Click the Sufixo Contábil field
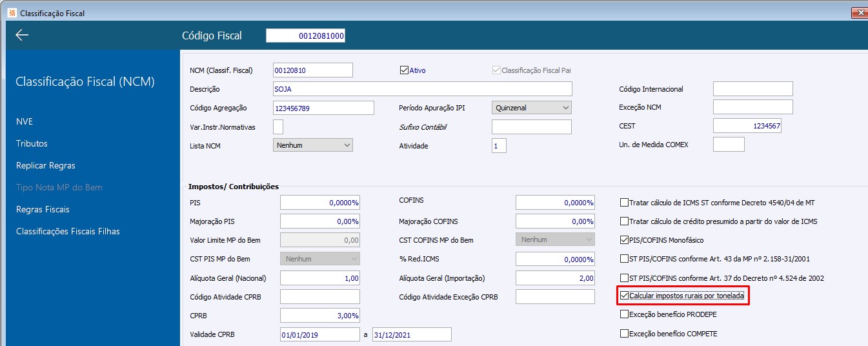Viewport: 868px width, 346px height. [x=532, y=127]
